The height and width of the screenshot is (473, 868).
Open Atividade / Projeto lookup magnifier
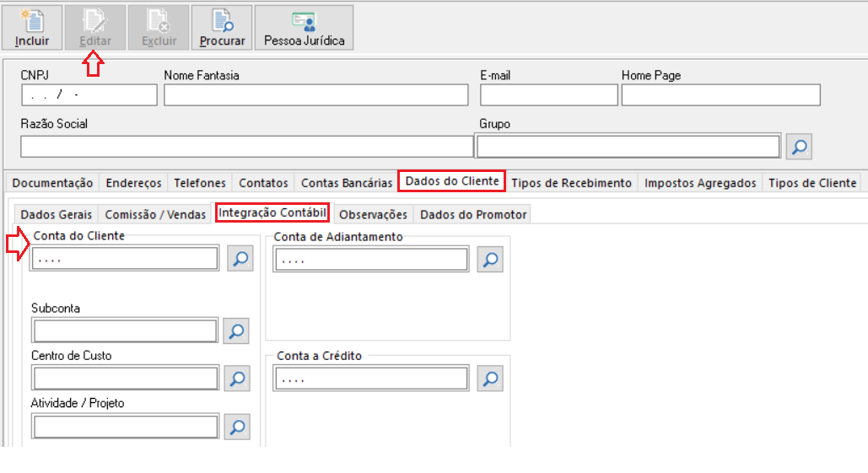tap(238, 427)
